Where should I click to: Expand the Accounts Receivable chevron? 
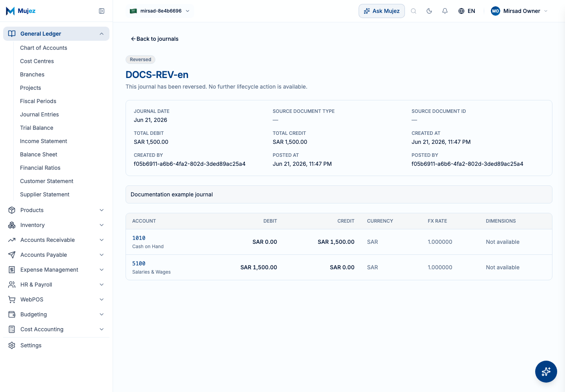tap(102, 240)
